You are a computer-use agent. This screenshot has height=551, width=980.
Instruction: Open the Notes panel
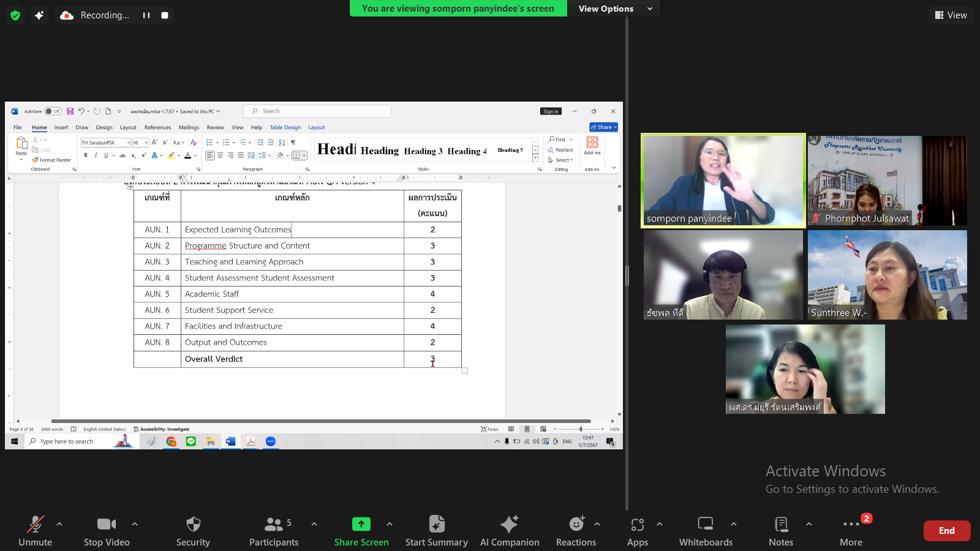pyautogui.click(x=781, y=525)
